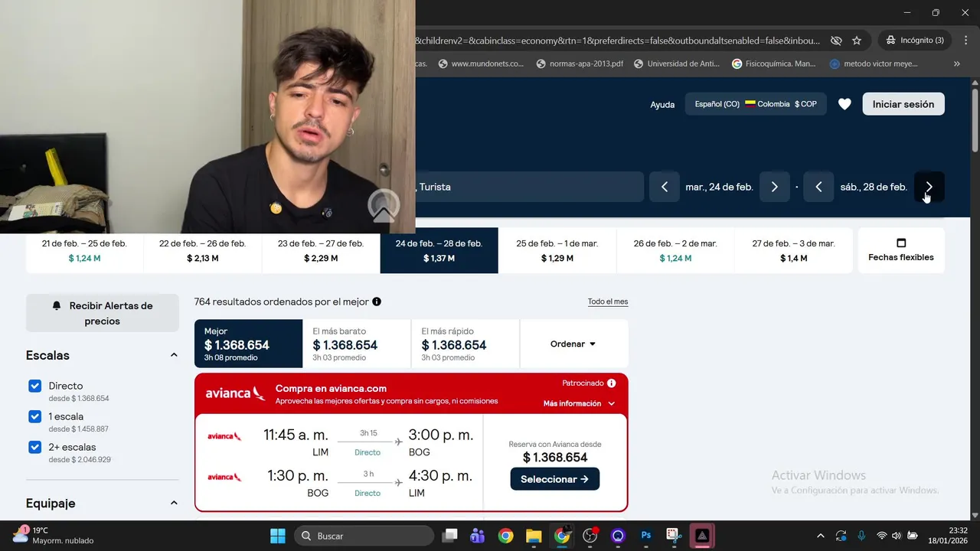Click the heart saved-flights icon
This screenshot has height=551, width=980.
(x=844, y=104)
